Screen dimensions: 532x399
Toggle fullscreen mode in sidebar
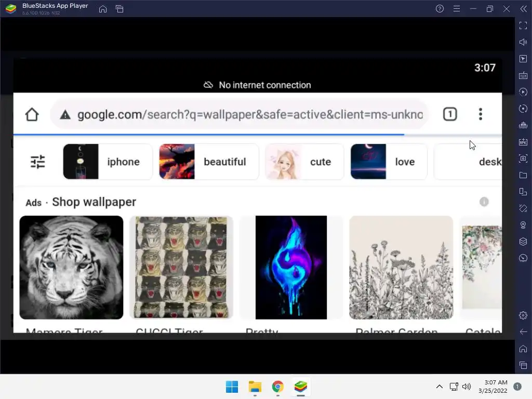[523, 25]
